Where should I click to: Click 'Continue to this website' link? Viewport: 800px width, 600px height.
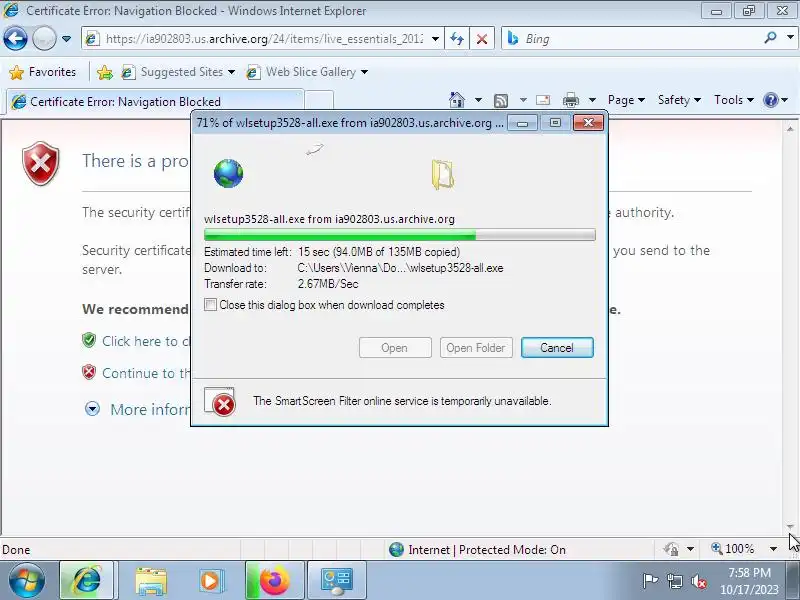click(x=146, y=373)
